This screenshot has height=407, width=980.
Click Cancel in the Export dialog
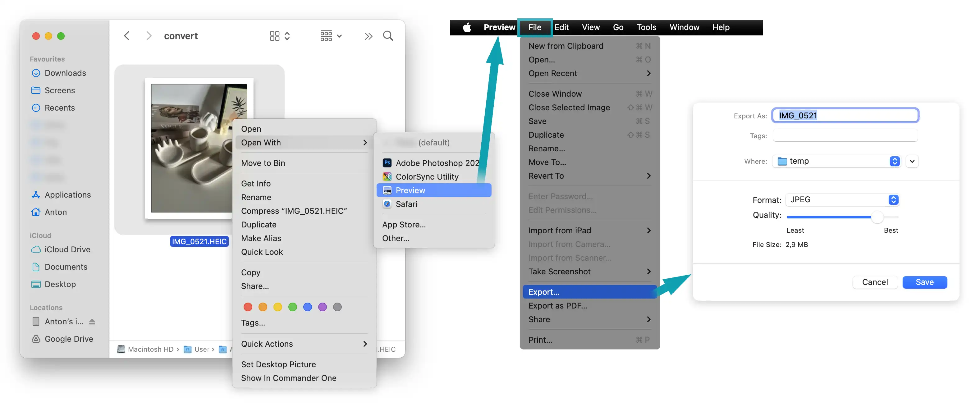click(x=875, y=282)
